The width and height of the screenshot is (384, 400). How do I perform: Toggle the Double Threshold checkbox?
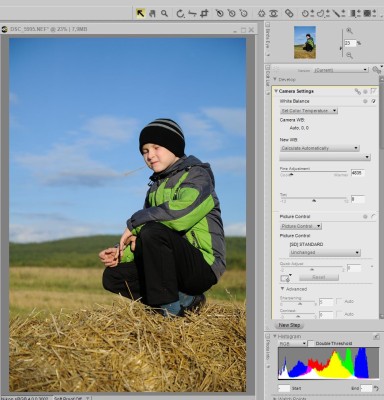click(x=311, y=343)
